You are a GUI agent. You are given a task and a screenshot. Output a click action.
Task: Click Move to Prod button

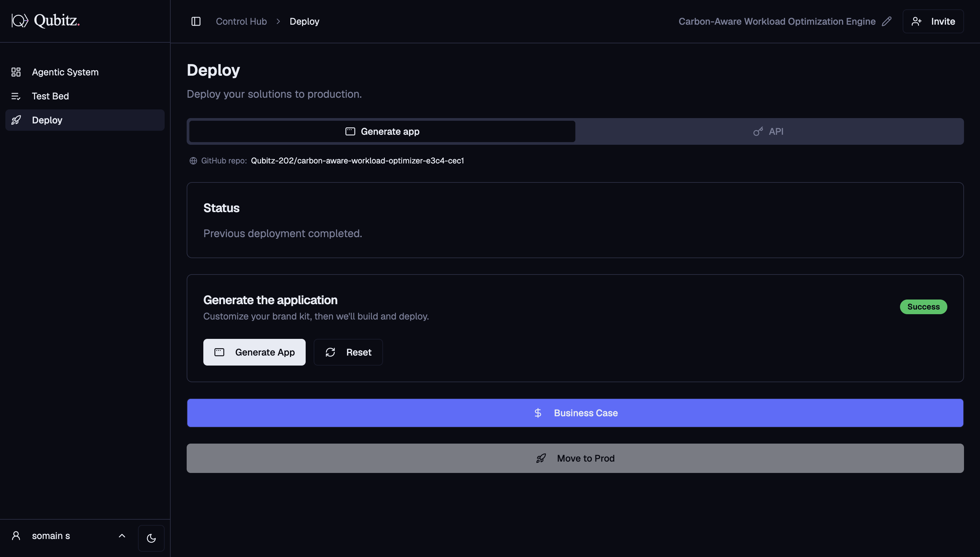click(575, 458)
